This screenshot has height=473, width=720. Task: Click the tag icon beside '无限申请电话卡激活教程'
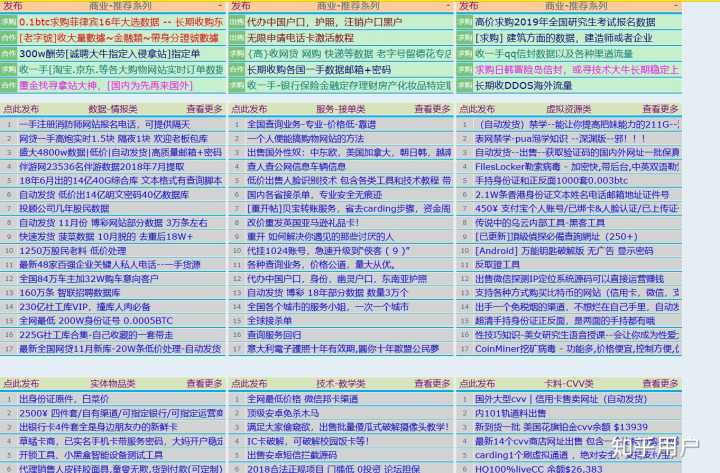(237, 38)
